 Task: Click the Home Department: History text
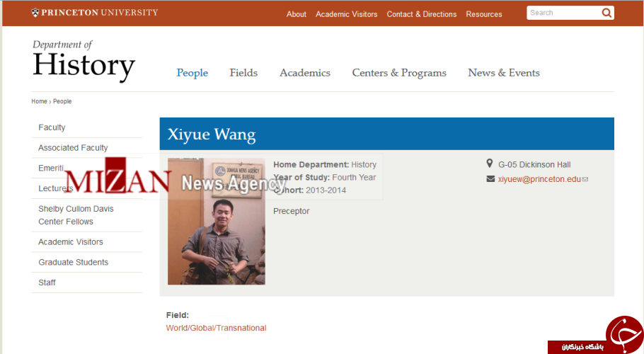click(x=325, y=165)
